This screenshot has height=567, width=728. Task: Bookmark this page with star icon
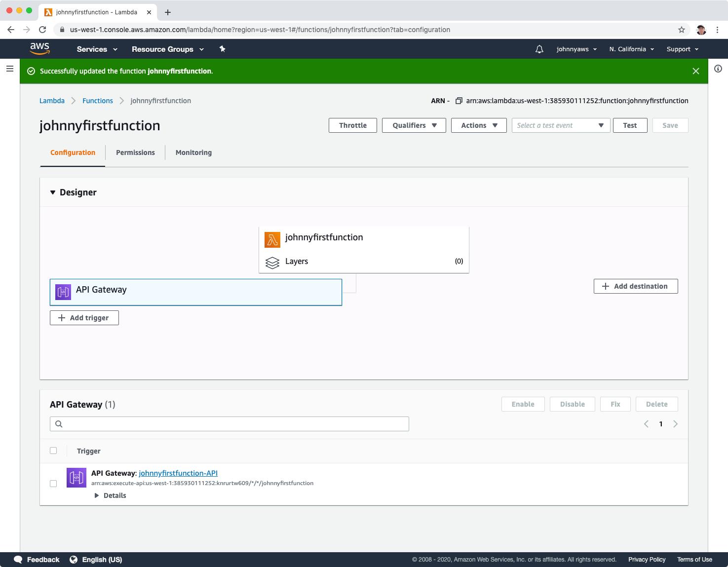tap(682, 30)
